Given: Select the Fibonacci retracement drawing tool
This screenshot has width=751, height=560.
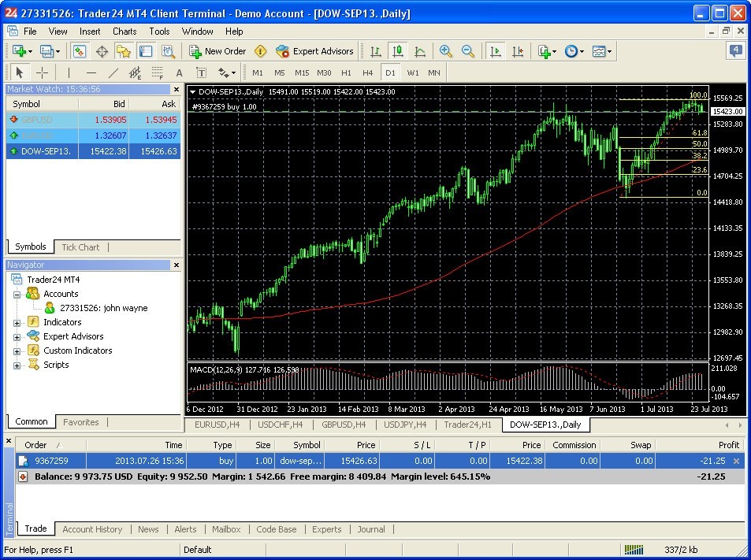Looking at the screenshot, I should 157,72.
